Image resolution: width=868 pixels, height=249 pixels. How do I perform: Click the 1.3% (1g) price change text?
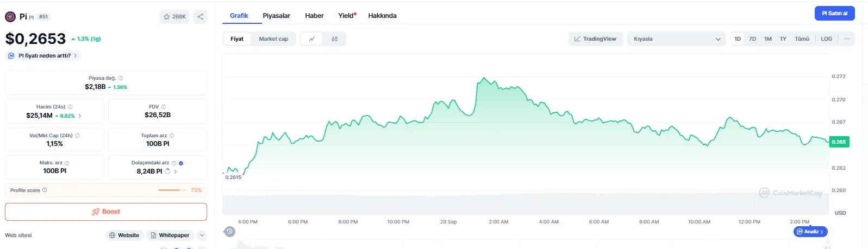point(86,39)
